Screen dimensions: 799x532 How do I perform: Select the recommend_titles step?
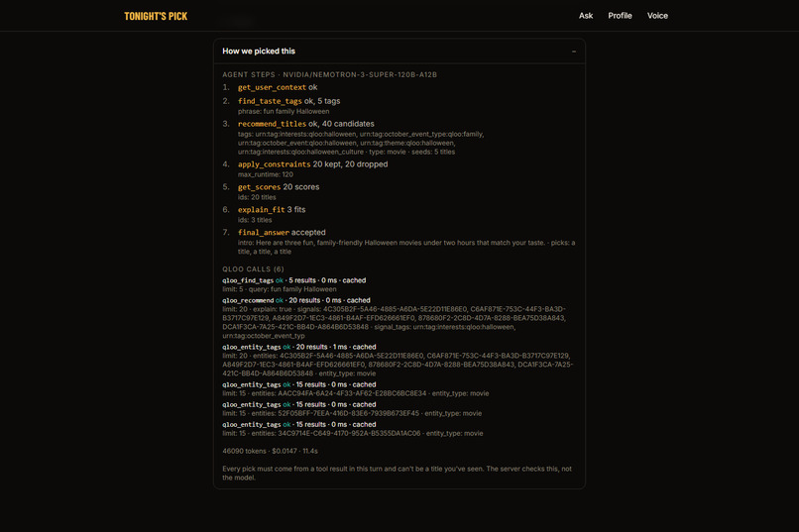[305, 124]
